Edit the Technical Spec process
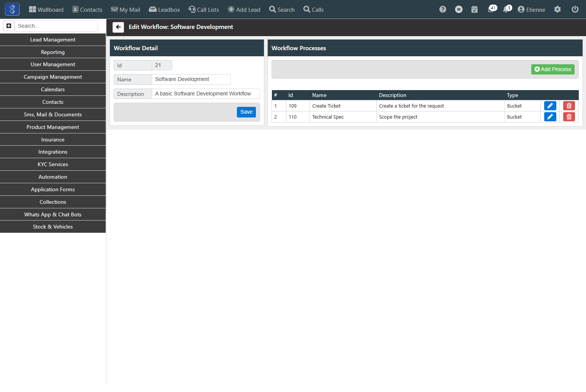586x392 pixels. pyautogui.click(x=550, y=117)
